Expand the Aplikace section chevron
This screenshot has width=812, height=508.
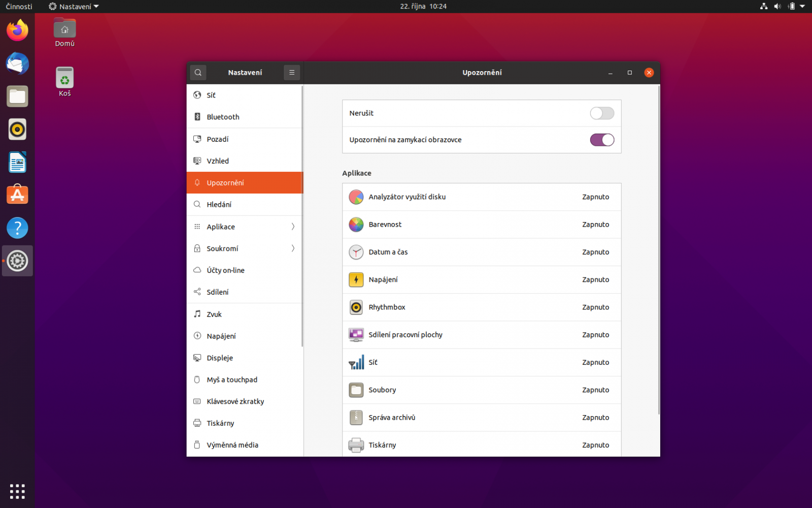click(x=293, y=227)
